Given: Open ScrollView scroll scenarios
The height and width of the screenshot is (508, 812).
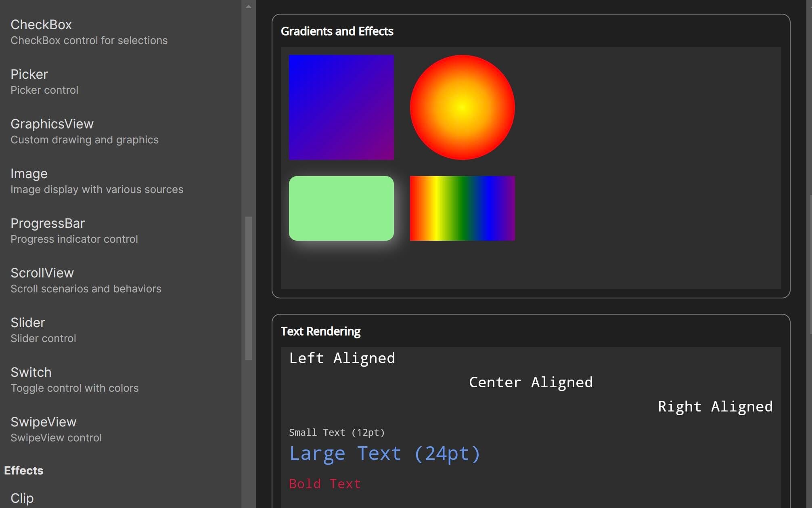Looking at the screenshot, I should pos(42,273).
